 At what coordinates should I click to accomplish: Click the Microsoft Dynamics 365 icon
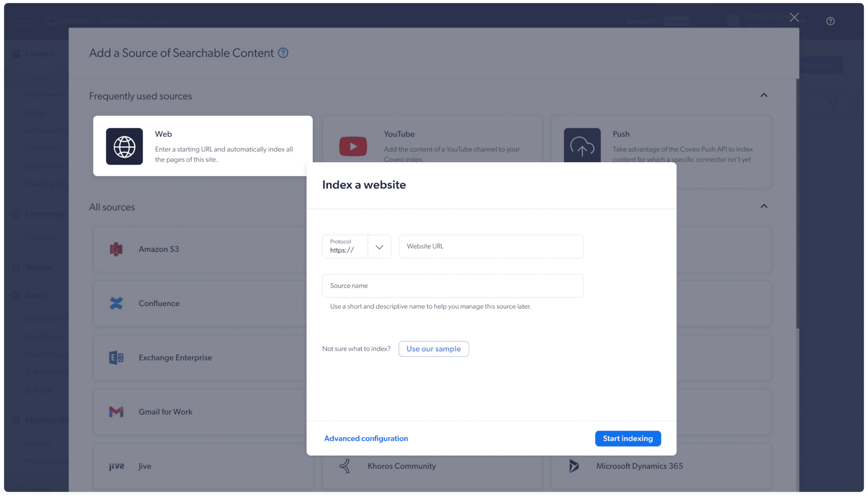[574, 466]
